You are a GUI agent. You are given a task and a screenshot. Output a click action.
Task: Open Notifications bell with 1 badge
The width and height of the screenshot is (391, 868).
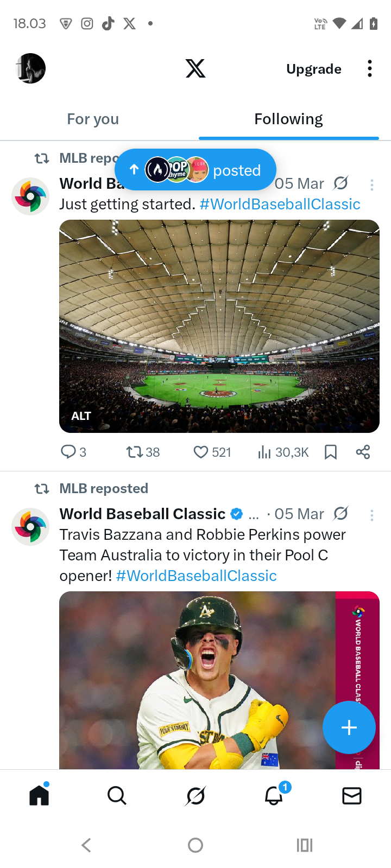click(274, 795)
